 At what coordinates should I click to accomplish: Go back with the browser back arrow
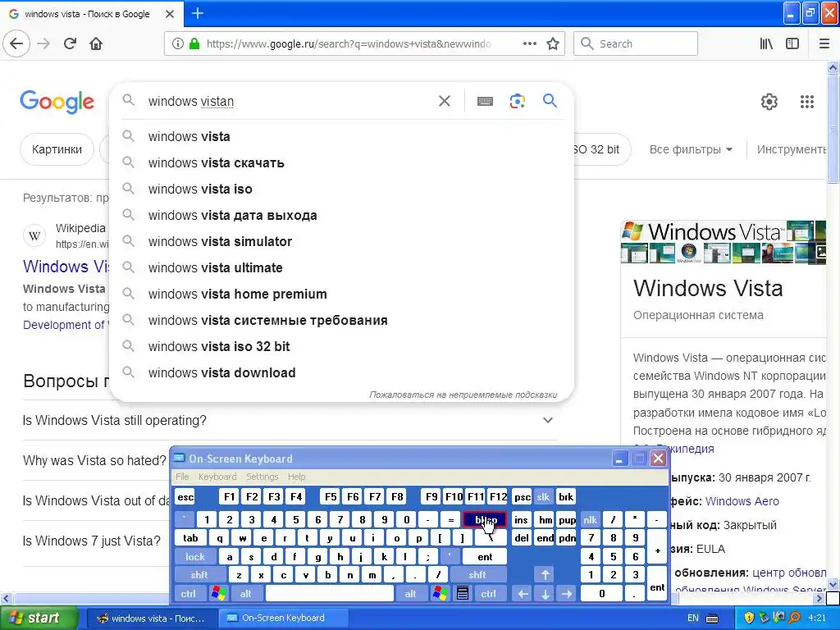16,44
